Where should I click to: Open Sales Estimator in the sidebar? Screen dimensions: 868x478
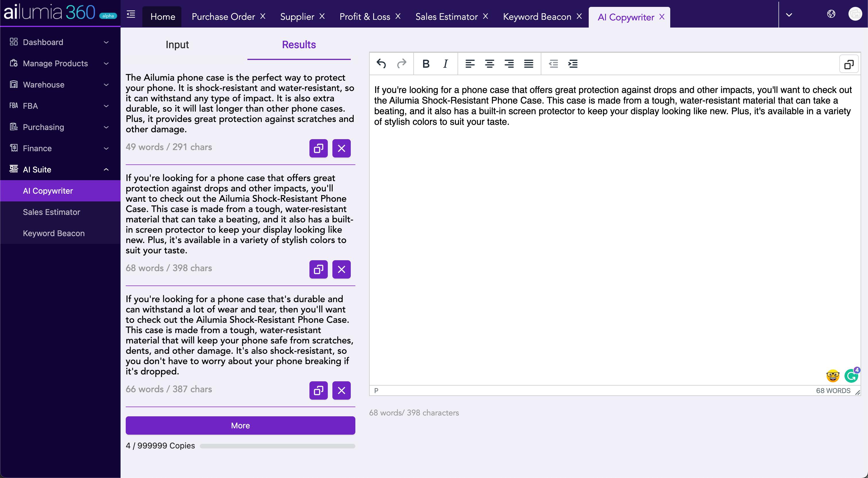[60, 212]
